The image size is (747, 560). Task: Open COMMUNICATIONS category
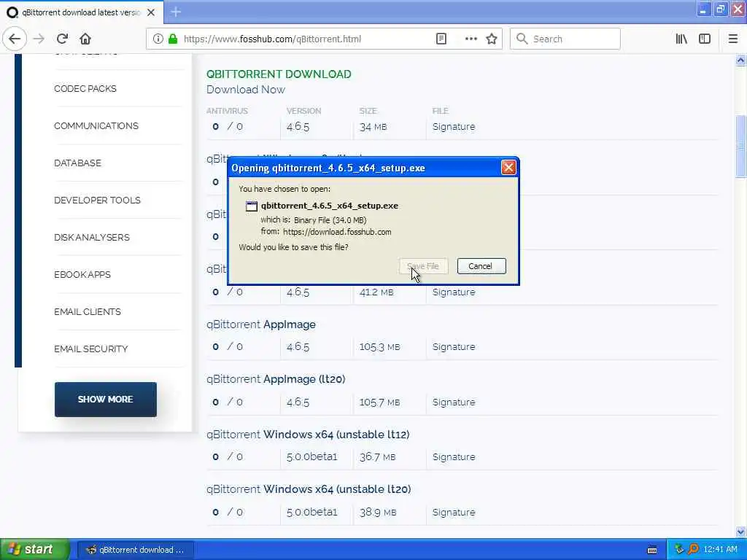pyautogui.click(x=96, y=125)
